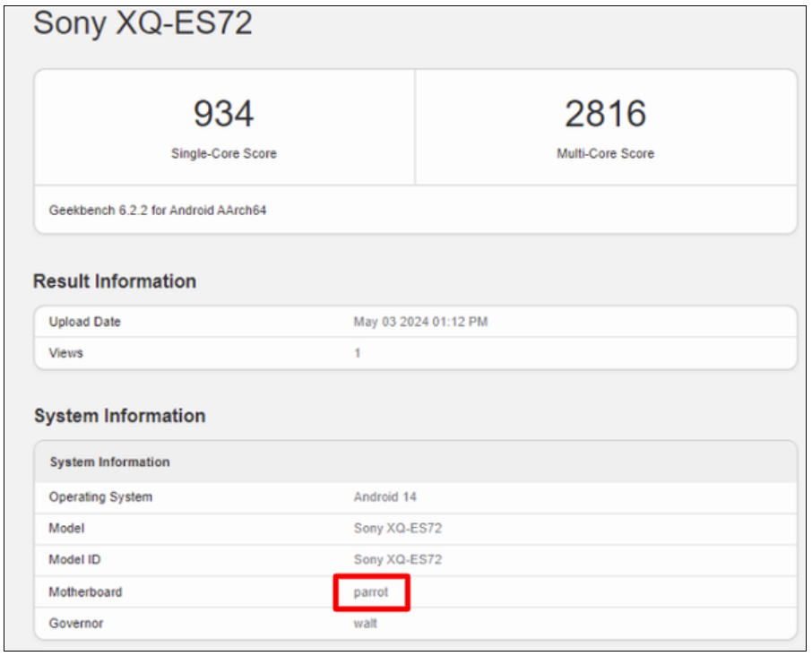Click the large System Information section heading
Image resolution: width=812 pixels, height=656 pixels.
click(x=119, y=416)
